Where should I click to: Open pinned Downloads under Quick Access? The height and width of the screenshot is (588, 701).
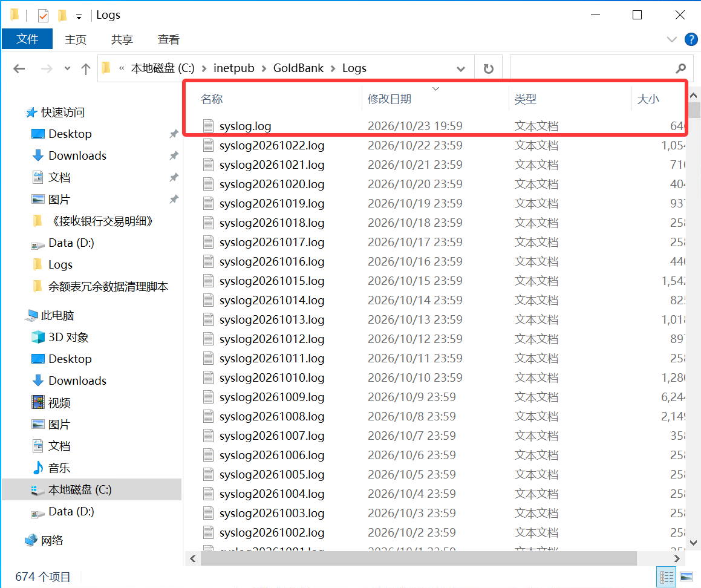tap(77, 155)
